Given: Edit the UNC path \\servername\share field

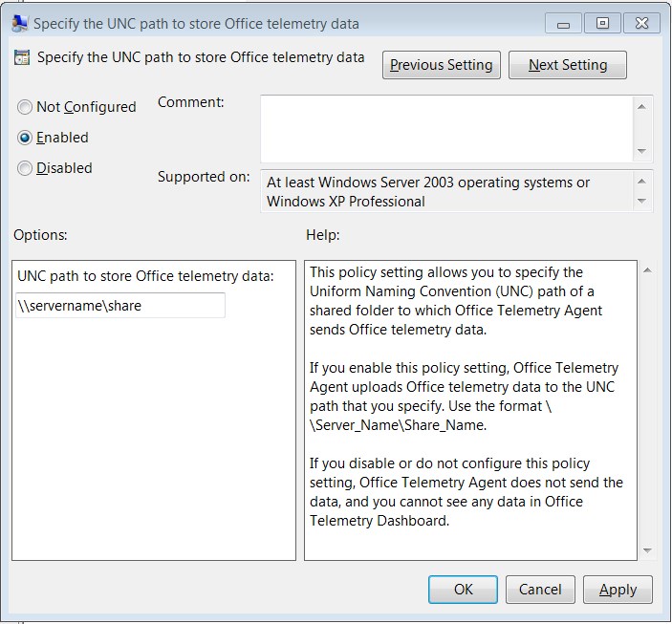Looking at the screenshot, I should (x=120, y=306).
